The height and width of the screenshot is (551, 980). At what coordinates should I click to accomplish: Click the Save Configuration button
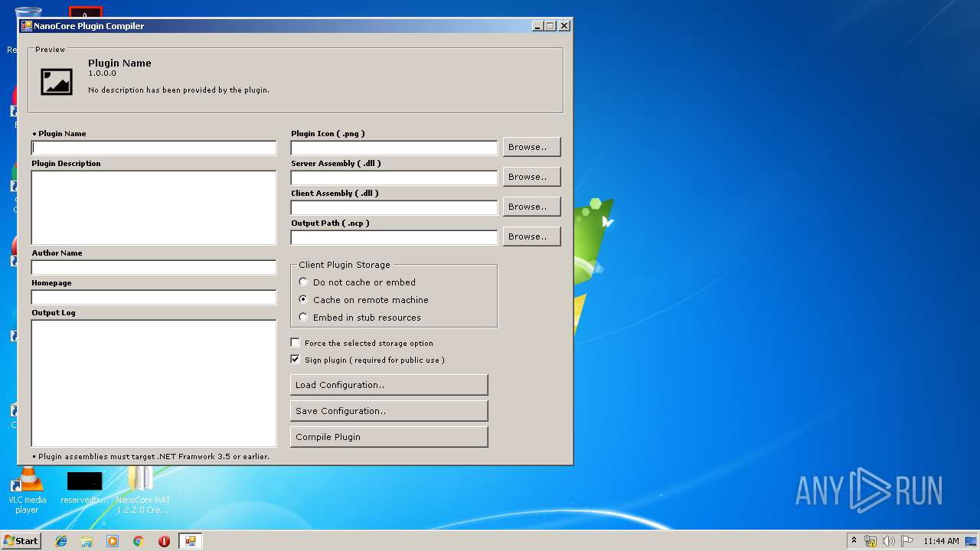(389, 411)
